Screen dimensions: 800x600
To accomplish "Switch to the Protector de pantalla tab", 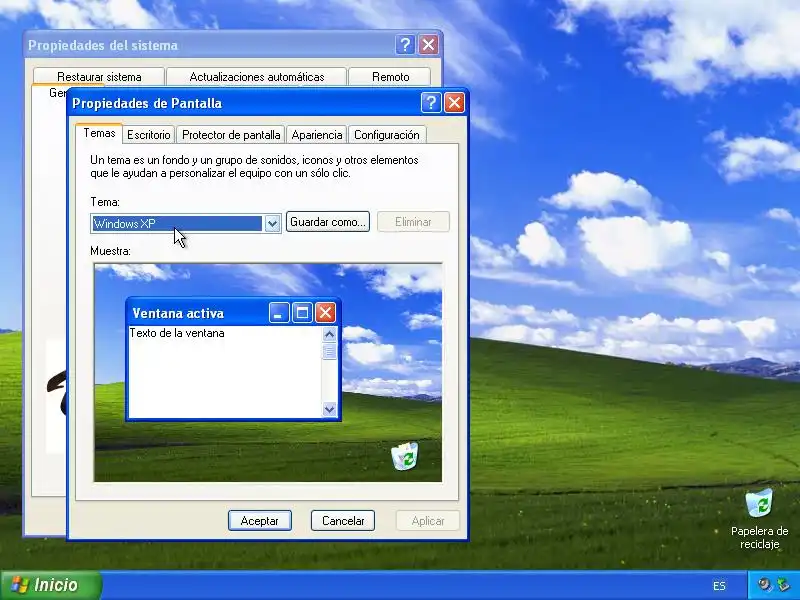I will (231, 135).
